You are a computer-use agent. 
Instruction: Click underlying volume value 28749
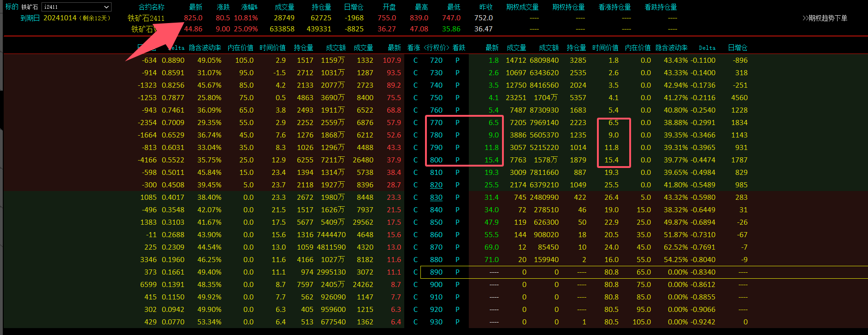point(284,18)
